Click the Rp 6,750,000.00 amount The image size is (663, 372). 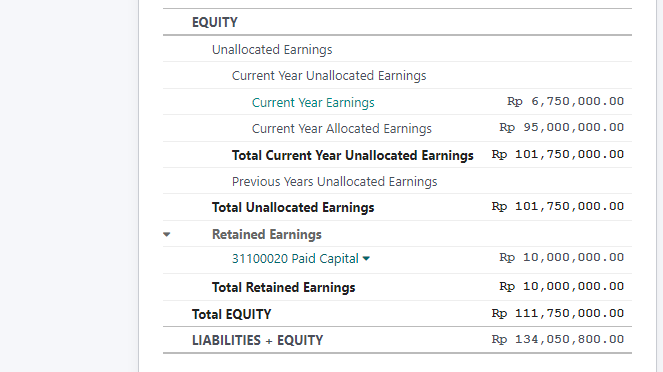[565, 101]
